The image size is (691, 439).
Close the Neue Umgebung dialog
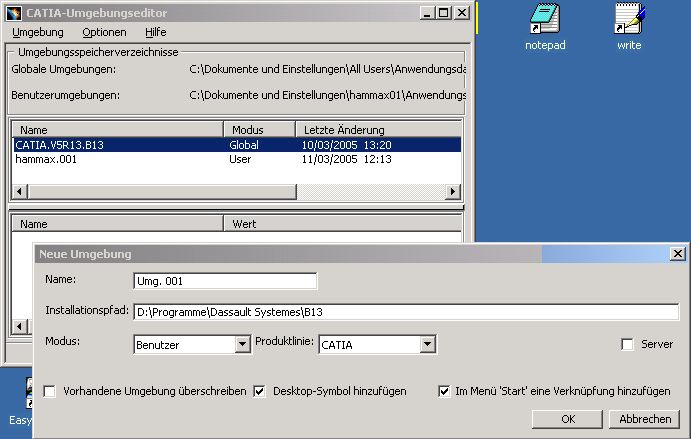pos(677,253)
